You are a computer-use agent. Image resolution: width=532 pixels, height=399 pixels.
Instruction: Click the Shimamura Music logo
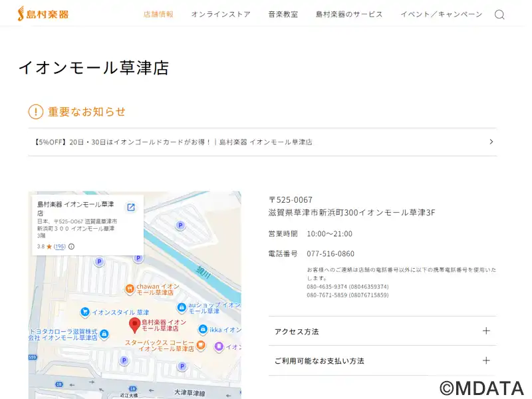point(43,14)
